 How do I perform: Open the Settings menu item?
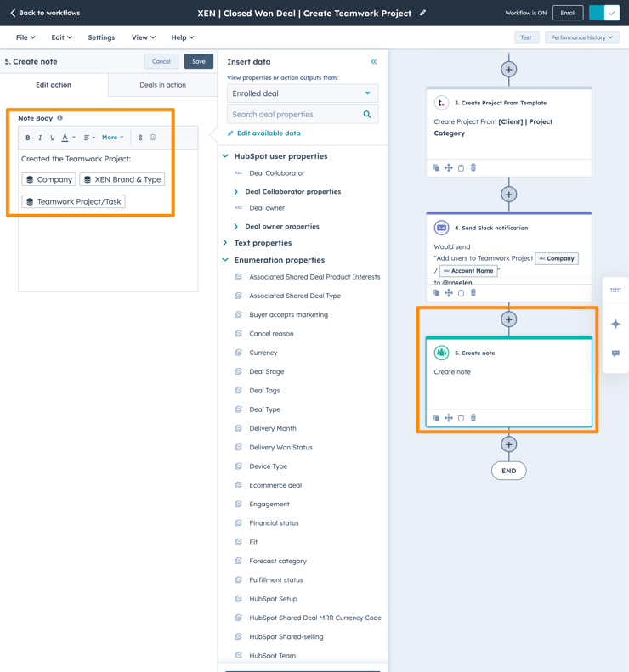(101, 37)
